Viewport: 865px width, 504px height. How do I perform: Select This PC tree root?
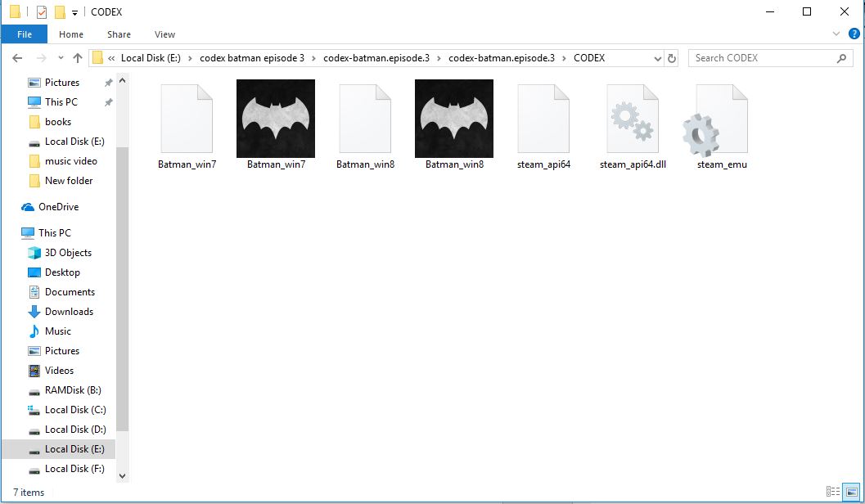54,232
